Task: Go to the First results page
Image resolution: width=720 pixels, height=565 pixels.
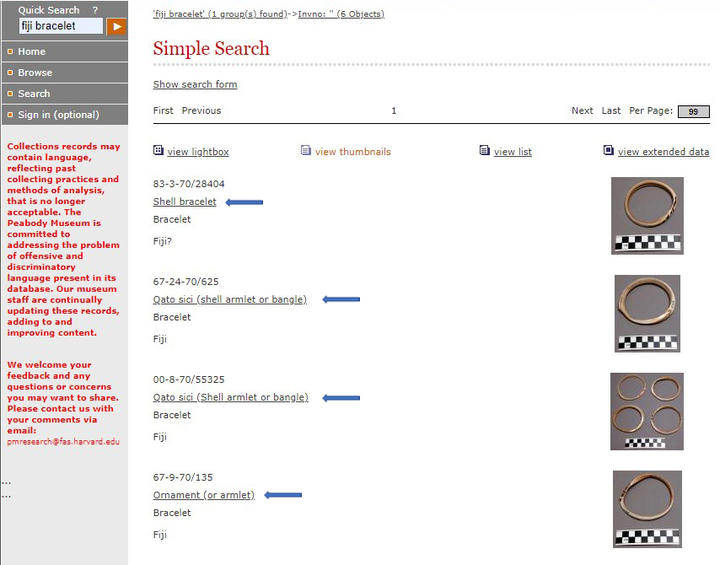Action: (x=163, y=111)
